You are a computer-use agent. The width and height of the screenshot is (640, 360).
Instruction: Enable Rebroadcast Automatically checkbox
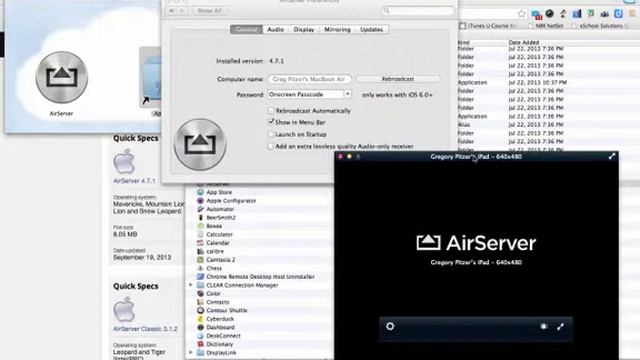(271, 111)
